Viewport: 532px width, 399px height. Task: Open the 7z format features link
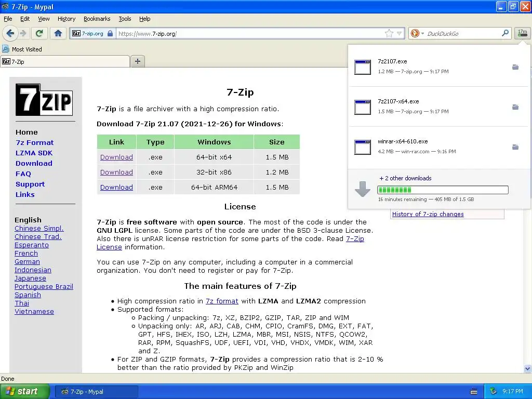[222, 301]
